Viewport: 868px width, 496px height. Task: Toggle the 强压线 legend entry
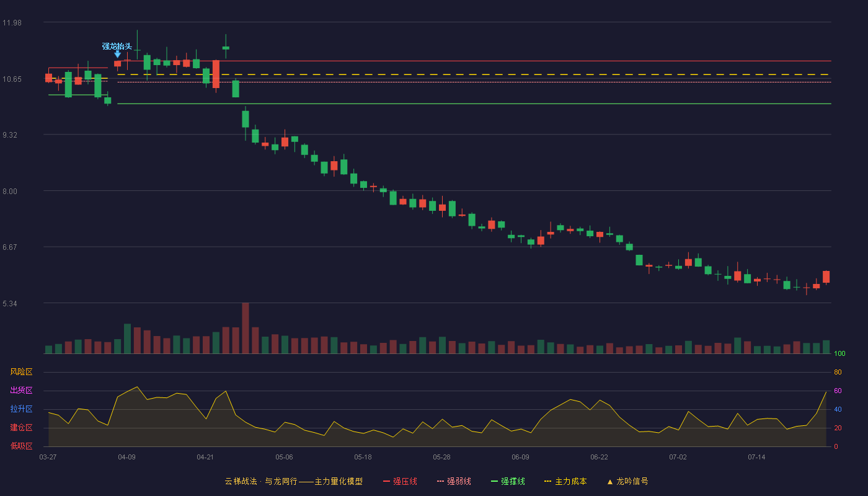(400, 481)
